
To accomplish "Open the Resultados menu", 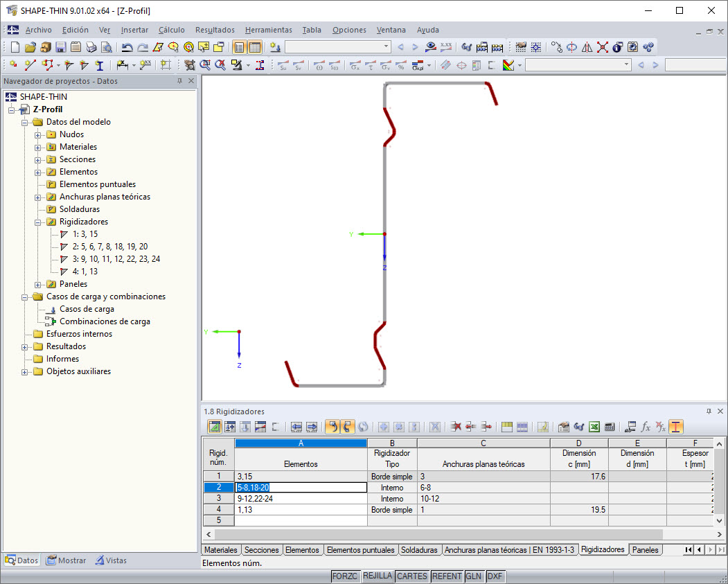I will click(215, 30).
